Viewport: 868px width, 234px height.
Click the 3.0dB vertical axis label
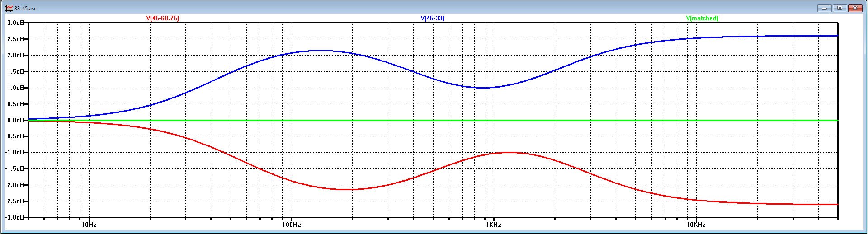[x=15, y=23]
